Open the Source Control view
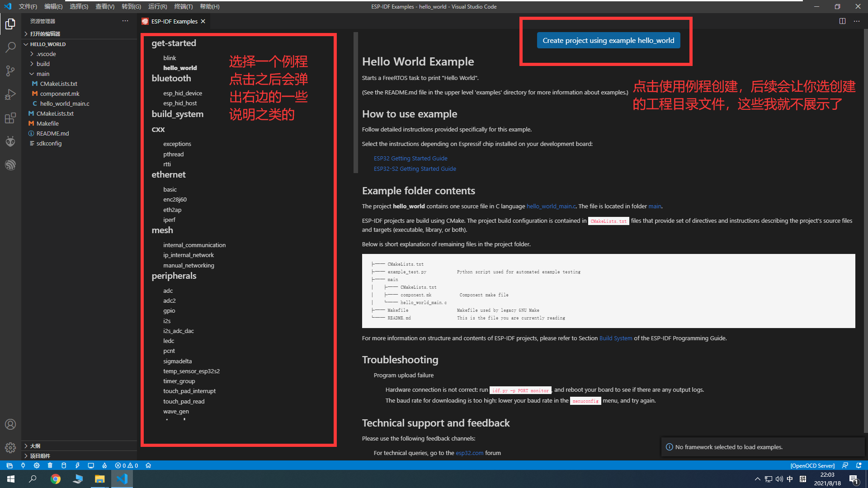 pyautogui.click(x=10, y=71)
